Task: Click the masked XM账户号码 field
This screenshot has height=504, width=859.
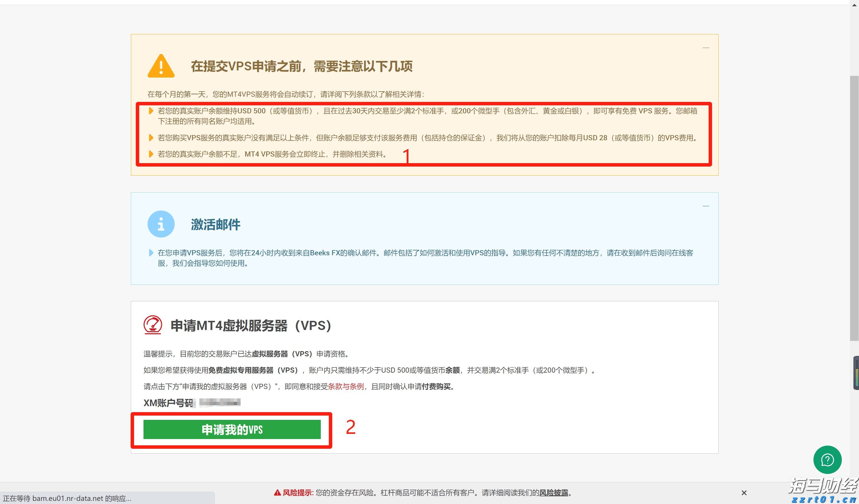Action: (217, 403)
